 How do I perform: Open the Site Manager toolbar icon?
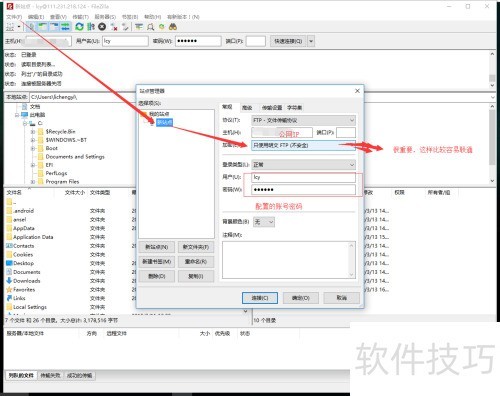tap(10, 27)
